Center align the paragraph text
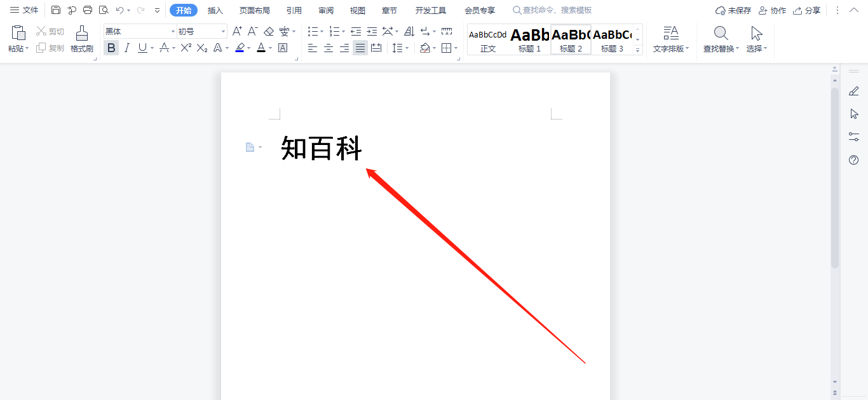This screenshot has height=400, width=868. (x=329, y=48)
